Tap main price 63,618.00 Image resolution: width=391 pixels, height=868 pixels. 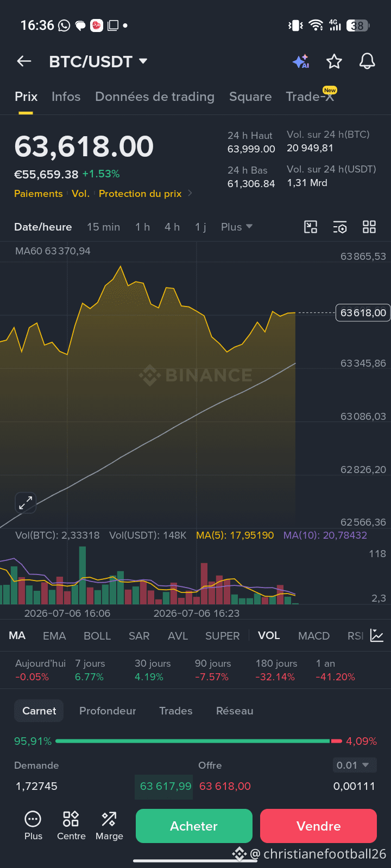click(84, 146)
